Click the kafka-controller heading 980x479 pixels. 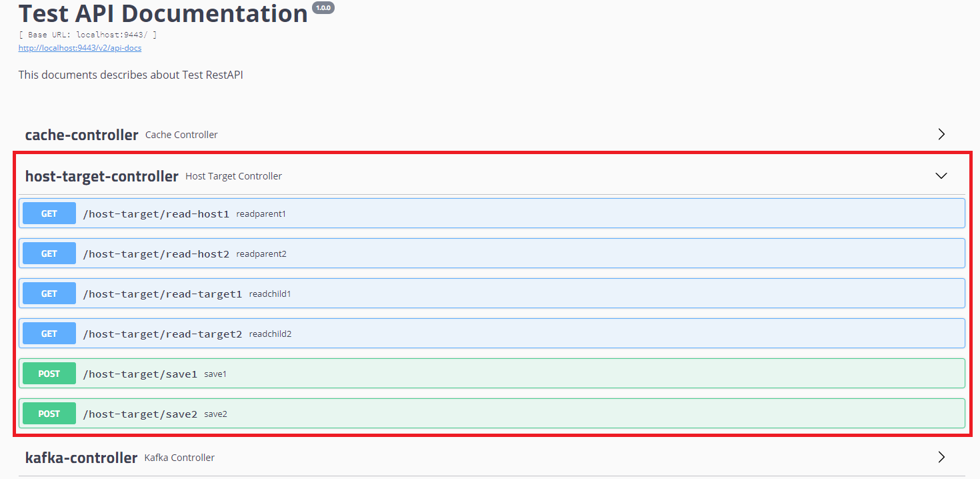coord(81,458)
